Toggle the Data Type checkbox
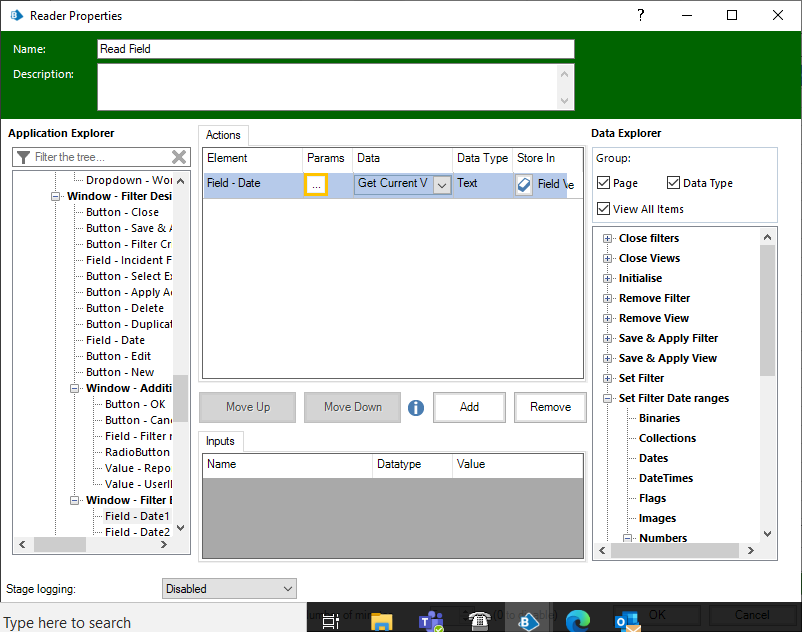Image resolution: width=802 pixels, height=632 pixels. 674,183
